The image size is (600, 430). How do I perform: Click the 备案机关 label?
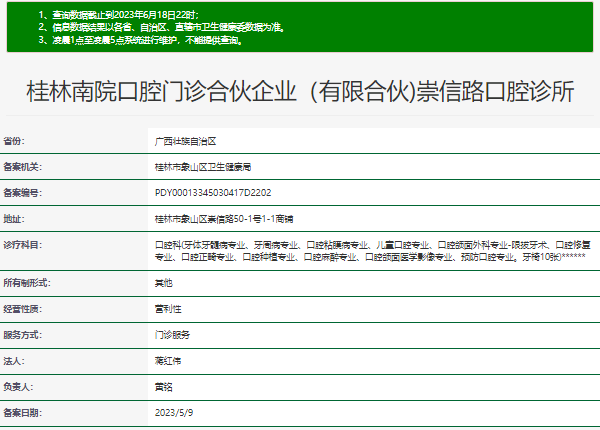[x=22, y=167]
